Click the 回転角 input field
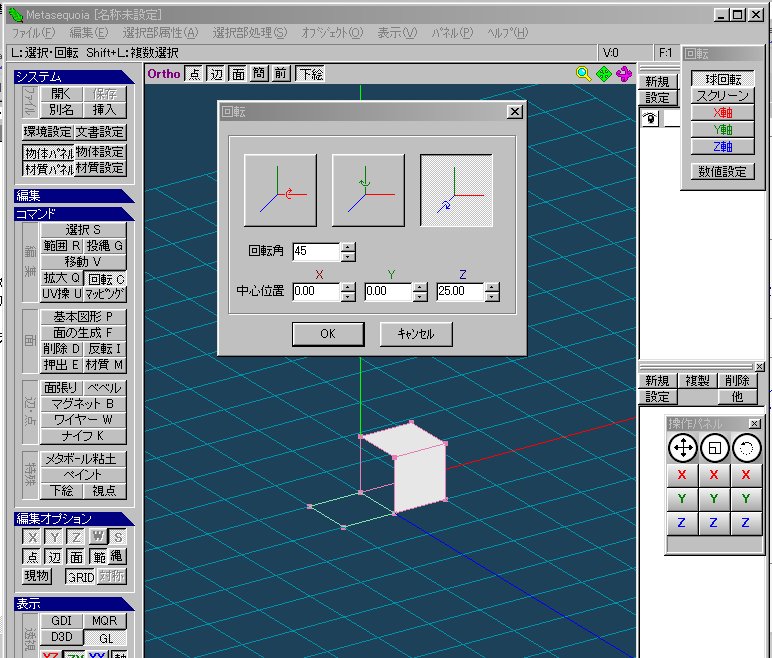 [x=316, y=252]
